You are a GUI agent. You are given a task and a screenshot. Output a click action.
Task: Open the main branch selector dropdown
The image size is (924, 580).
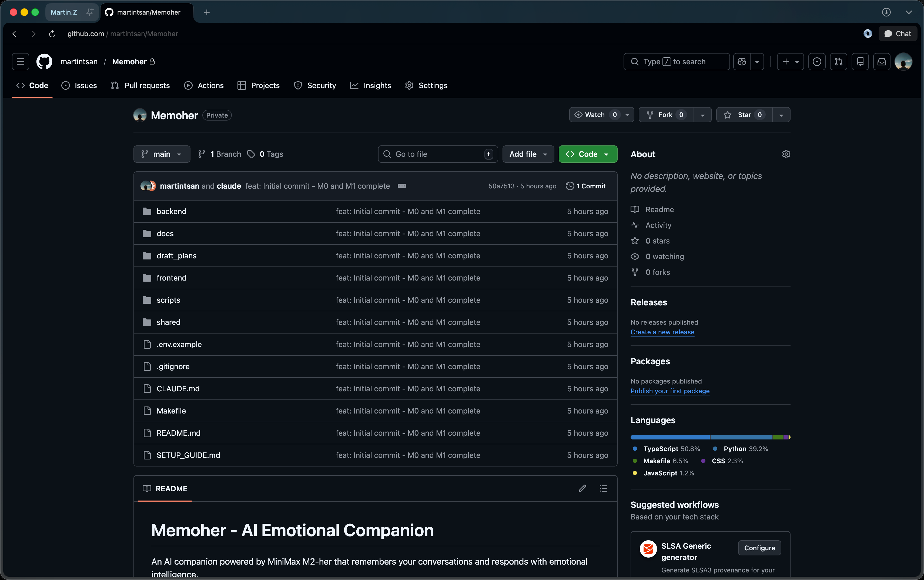161,154
